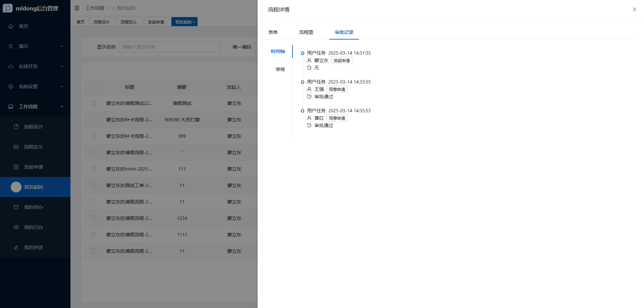
Task: Click the 发起申请 grid icon
Action: click(x=16, y=167)
